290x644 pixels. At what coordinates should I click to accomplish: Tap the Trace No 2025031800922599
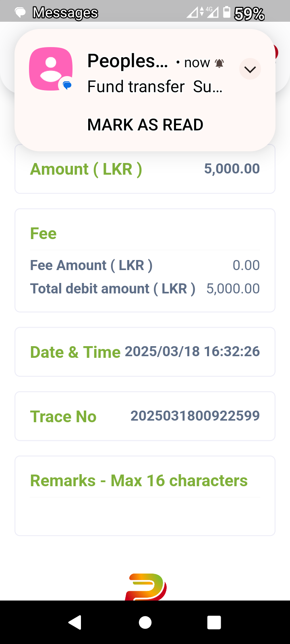tap(195, 416)
